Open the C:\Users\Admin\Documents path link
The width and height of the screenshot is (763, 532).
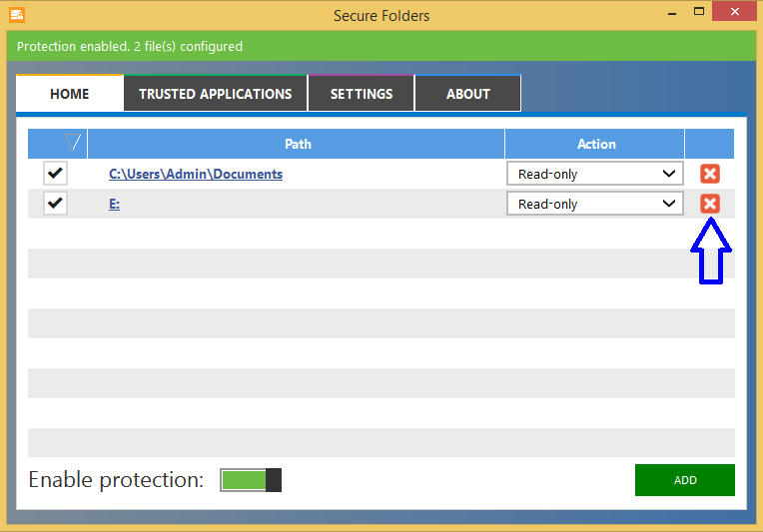click(196, 174)
